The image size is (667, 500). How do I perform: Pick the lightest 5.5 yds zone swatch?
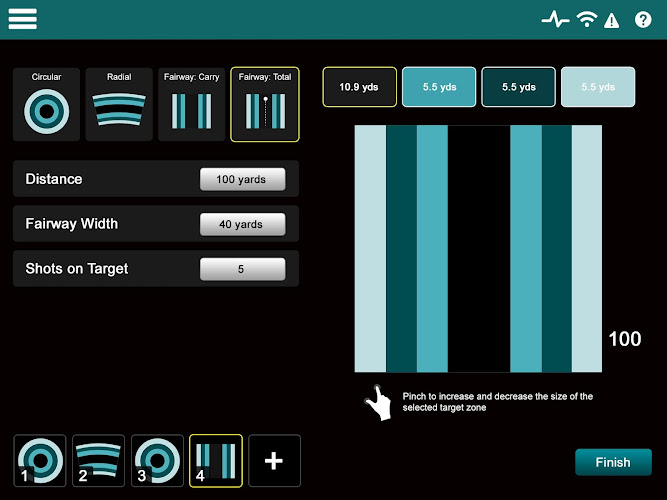(598, 87)
